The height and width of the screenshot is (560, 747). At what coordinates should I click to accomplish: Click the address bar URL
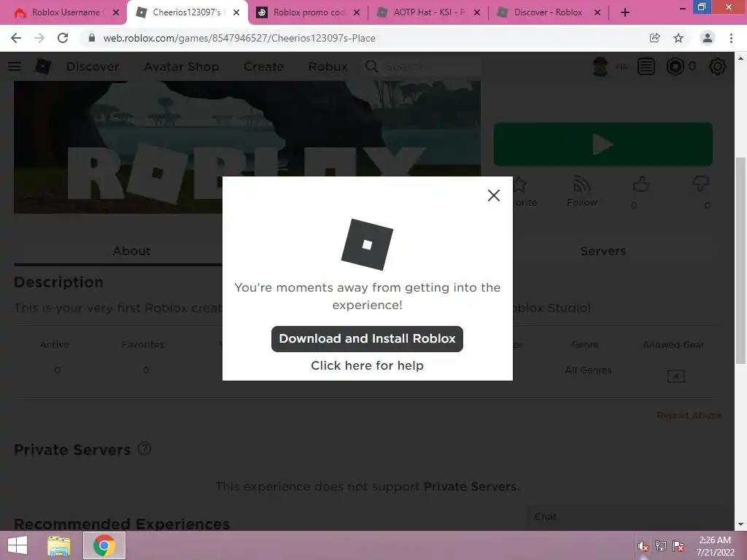point(239,38)
